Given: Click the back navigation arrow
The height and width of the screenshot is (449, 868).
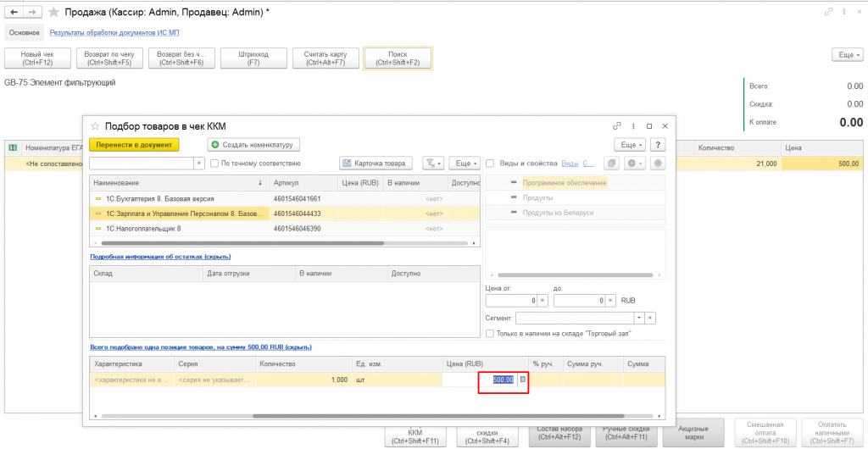Looking at the screenshot, I should 14,14.
